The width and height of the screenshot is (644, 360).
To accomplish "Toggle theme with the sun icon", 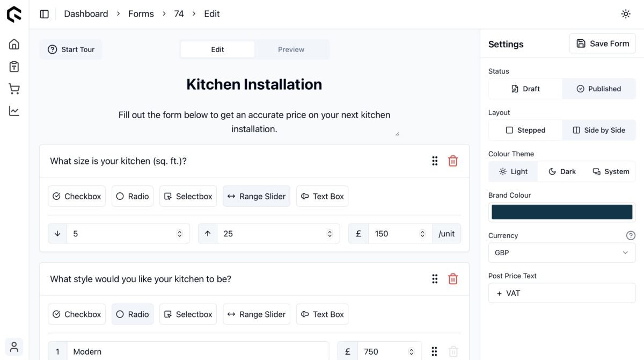I will pyautogui.click(x=626, y=14).
